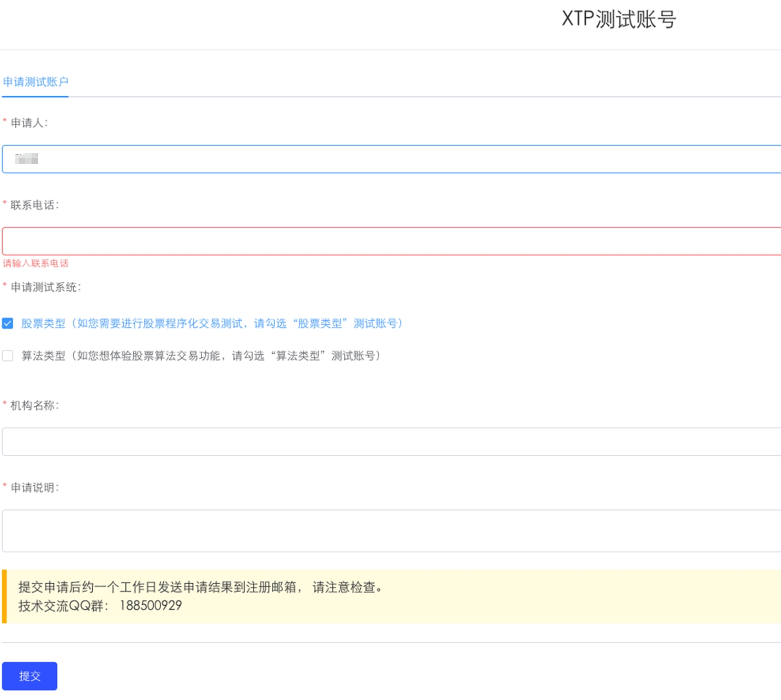Image resolution: width=781 pixels, height=700 pixels.
Task: Select the 机构名称 input field
Action: click(391, 442)
